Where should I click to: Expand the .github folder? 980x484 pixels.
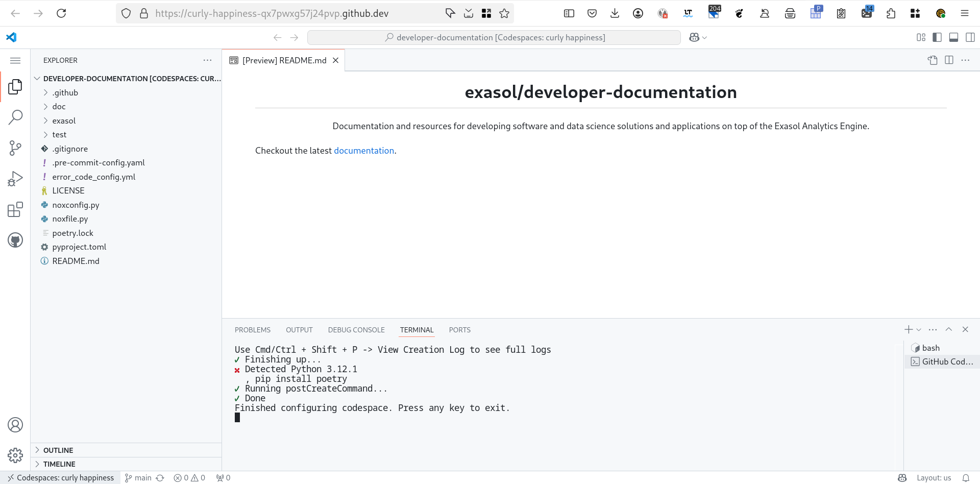[x=126, y=92]
